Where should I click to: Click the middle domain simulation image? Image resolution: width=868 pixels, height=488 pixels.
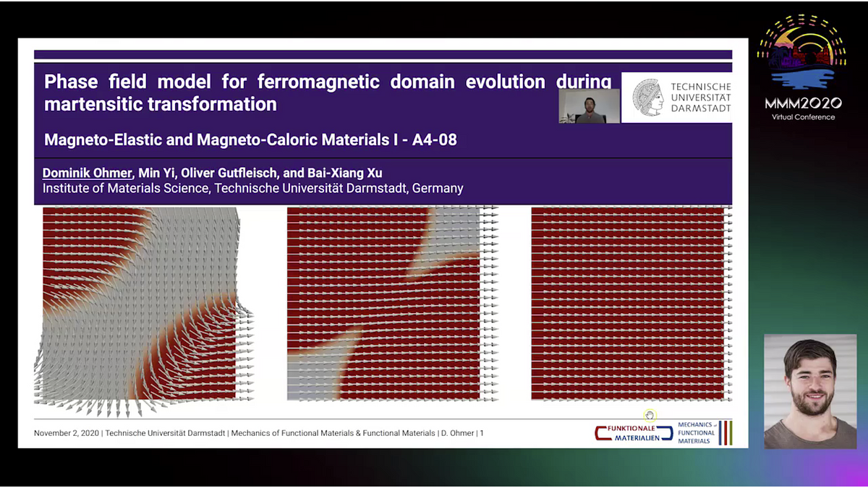[x=393, y=304]
